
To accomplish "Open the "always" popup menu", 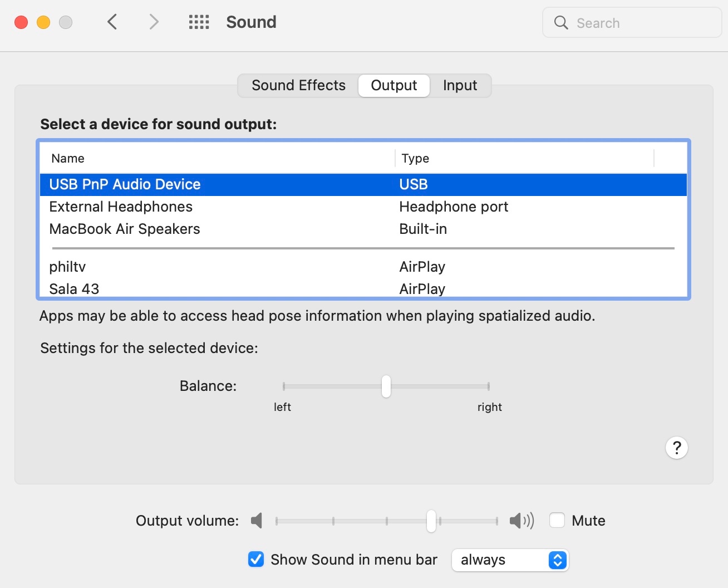I will [x=510, y=560].
